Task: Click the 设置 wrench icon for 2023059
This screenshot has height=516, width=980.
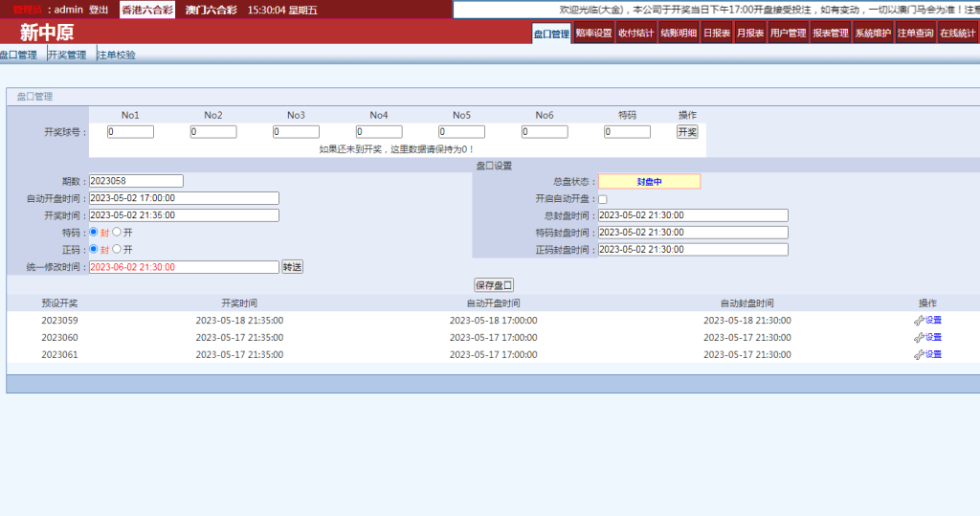Action: click(x=919, y=321)
